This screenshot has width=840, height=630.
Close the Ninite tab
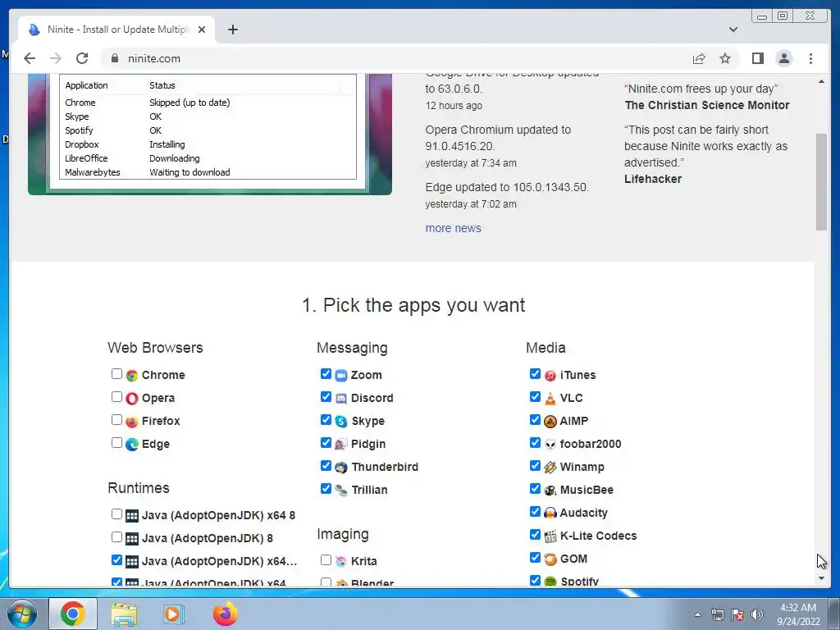(x=202, y=30)
